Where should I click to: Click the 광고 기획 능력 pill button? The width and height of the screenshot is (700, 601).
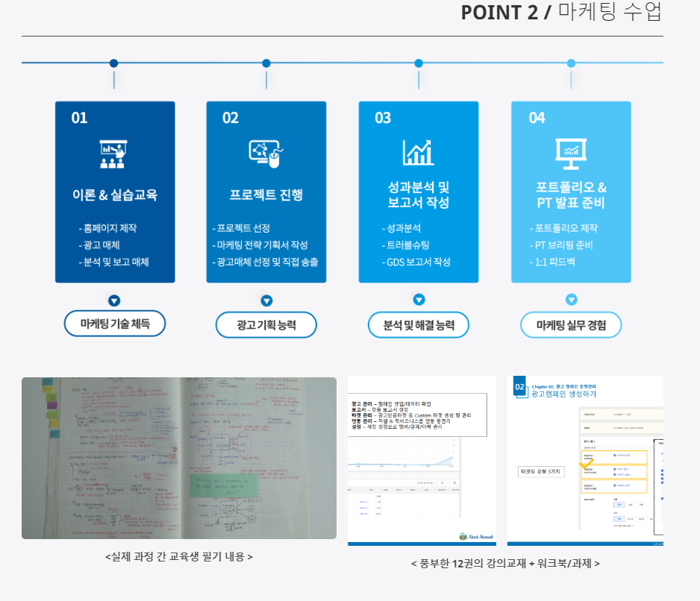[266, 325]
